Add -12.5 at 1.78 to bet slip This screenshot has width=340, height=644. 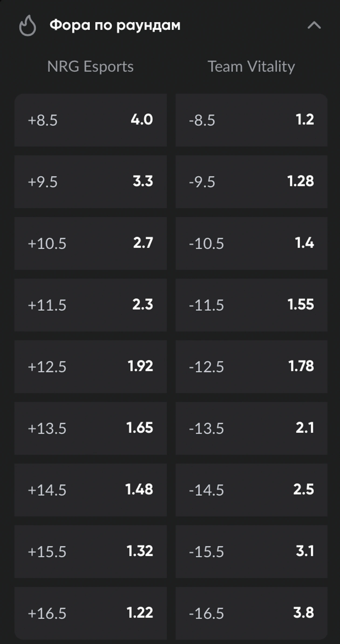252,367
